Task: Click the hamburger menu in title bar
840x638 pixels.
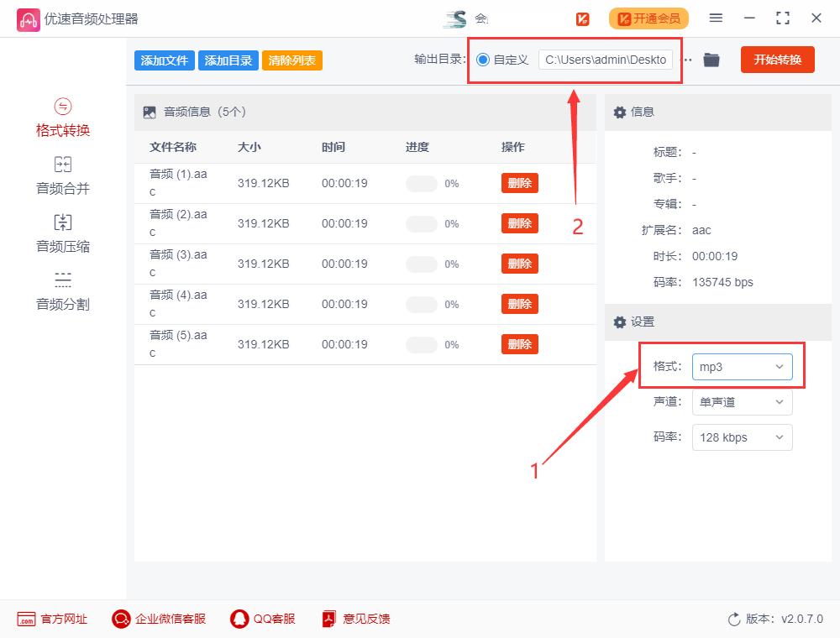Action: [x=717, y=18]
